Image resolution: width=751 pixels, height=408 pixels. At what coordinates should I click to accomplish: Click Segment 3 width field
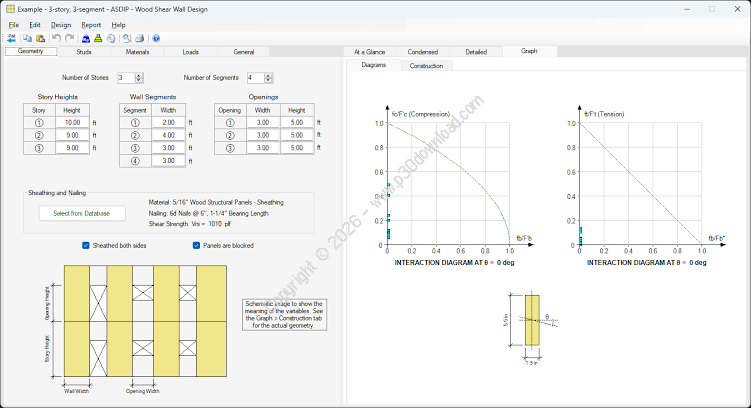click(x=168, y=148)
